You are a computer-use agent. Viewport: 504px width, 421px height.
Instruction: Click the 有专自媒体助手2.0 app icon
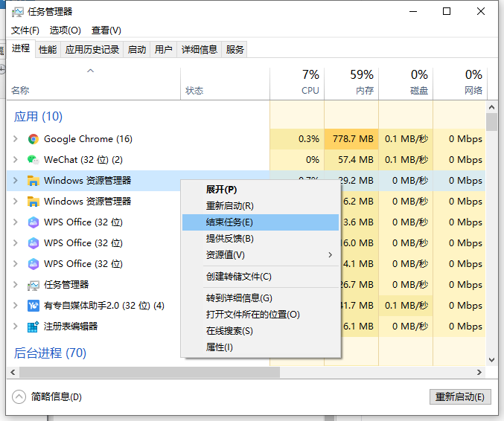[x=33, y=306]
